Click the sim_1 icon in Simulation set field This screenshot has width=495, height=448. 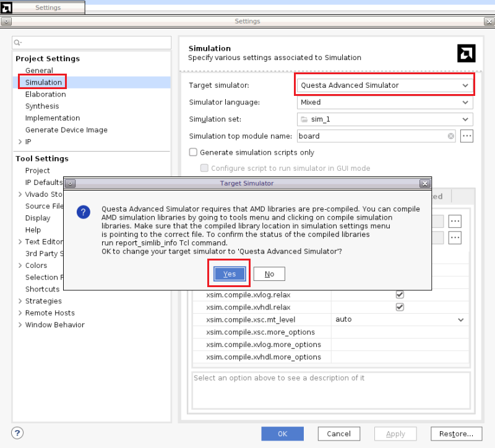click(x=303, y=119)
